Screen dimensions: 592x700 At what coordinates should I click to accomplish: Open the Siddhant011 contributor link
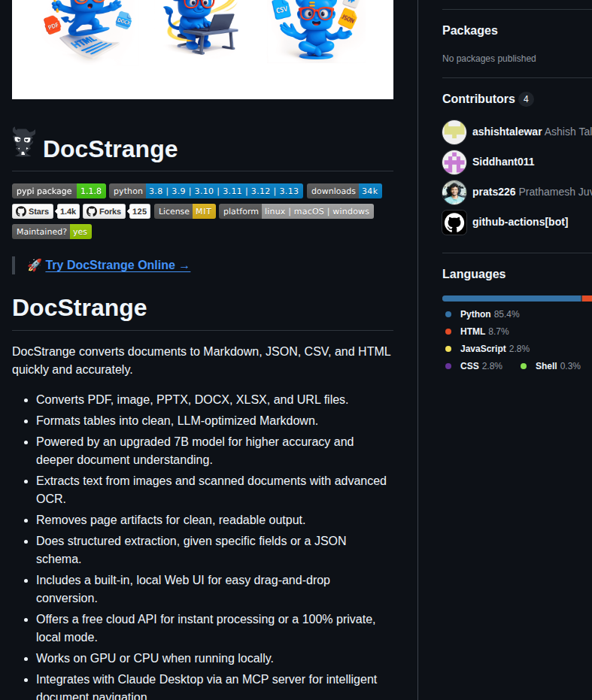tap(503, 162)
